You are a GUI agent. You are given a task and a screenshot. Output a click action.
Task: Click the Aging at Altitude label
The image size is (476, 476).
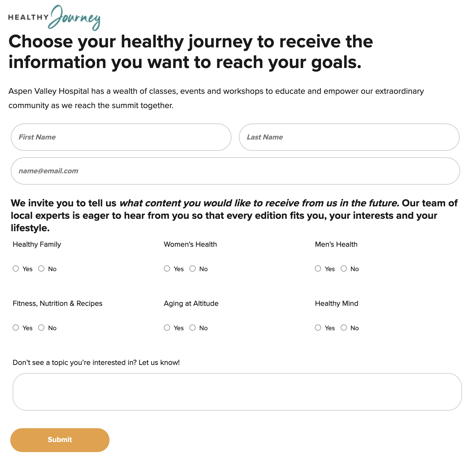tap(191, 303)
